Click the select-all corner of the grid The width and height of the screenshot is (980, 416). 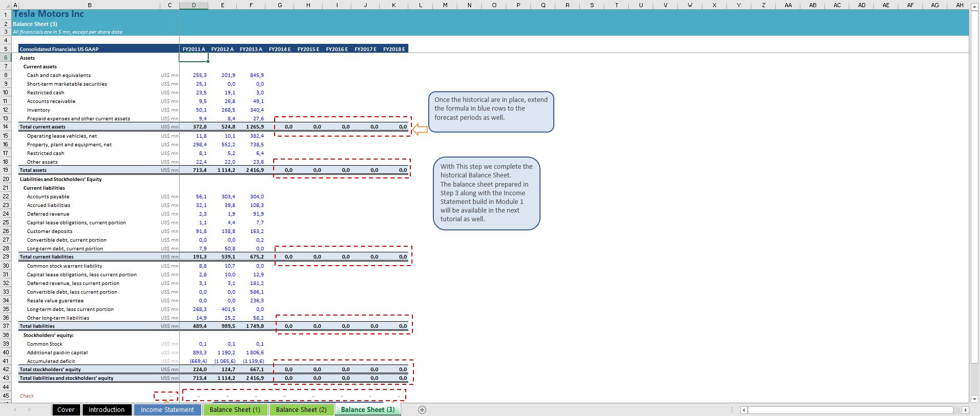pos(6,5)
